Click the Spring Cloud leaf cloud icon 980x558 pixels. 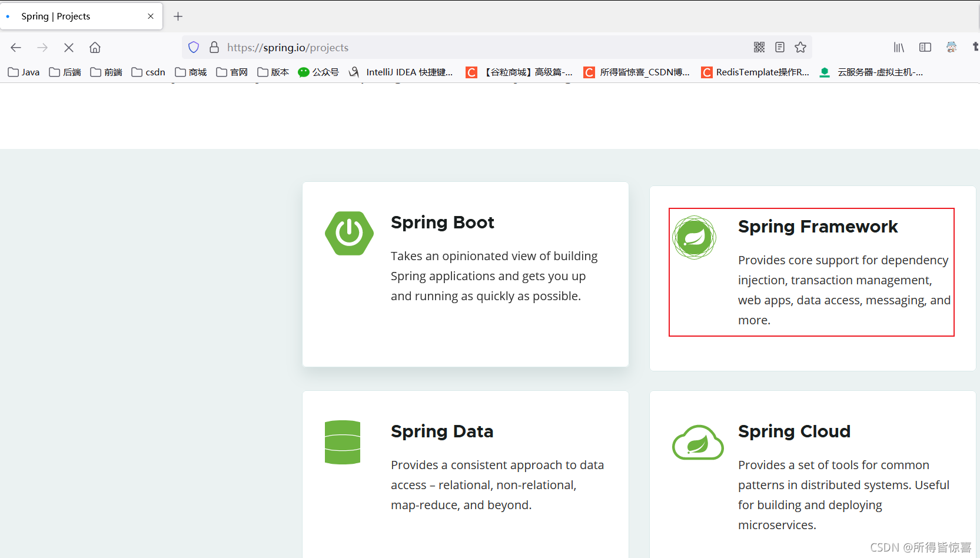click(698, 442)
